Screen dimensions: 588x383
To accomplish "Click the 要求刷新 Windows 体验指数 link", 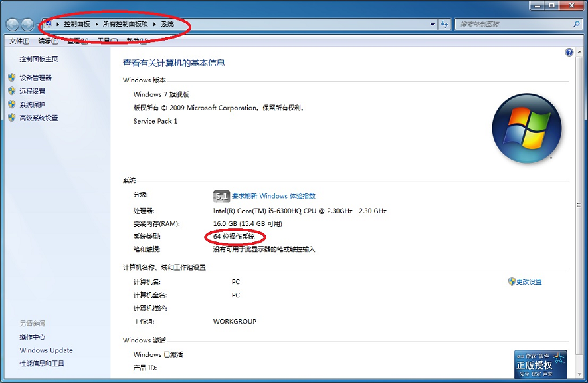I will (x=273, y=196).
